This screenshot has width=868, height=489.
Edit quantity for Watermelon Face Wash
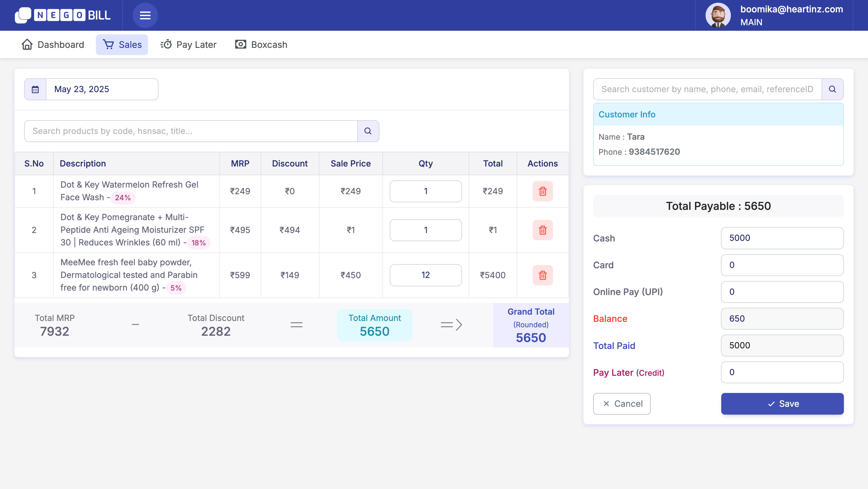(x=426, y=191)
